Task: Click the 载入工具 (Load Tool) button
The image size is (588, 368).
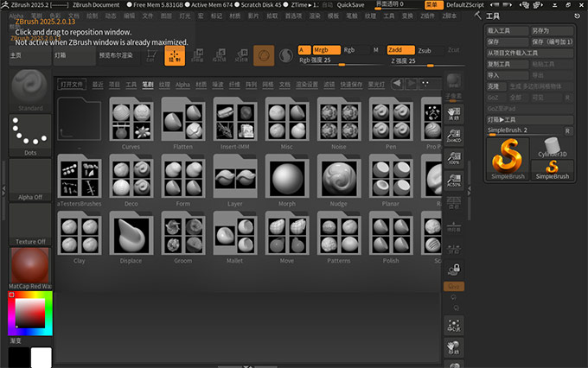Action: (507, 29)
